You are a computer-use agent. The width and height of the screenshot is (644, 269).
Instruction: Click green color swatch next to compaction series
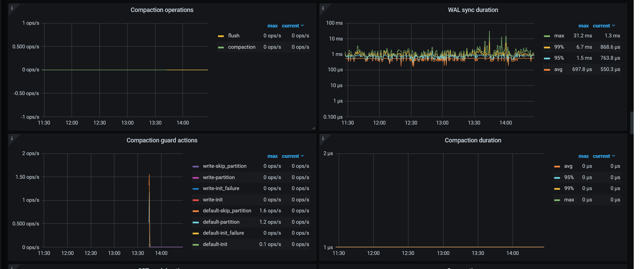tap(221, 47)
